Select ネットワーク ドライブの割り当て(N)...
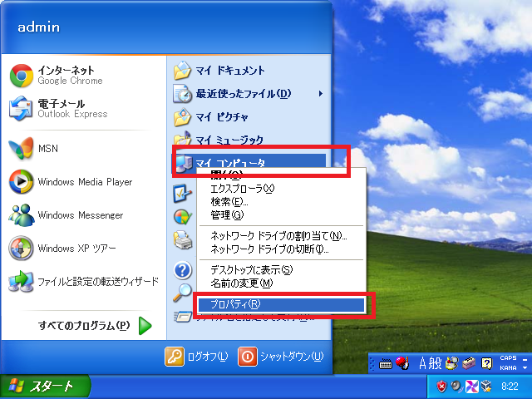Screen dimensions: 532x399 coord(281,236)
